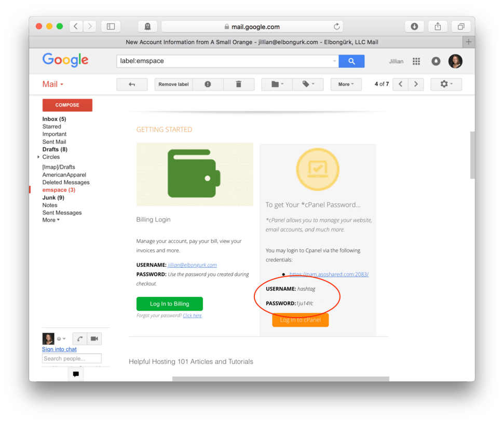Click the chat profile photo
The image size is (504, 423).
pos(48,338)
